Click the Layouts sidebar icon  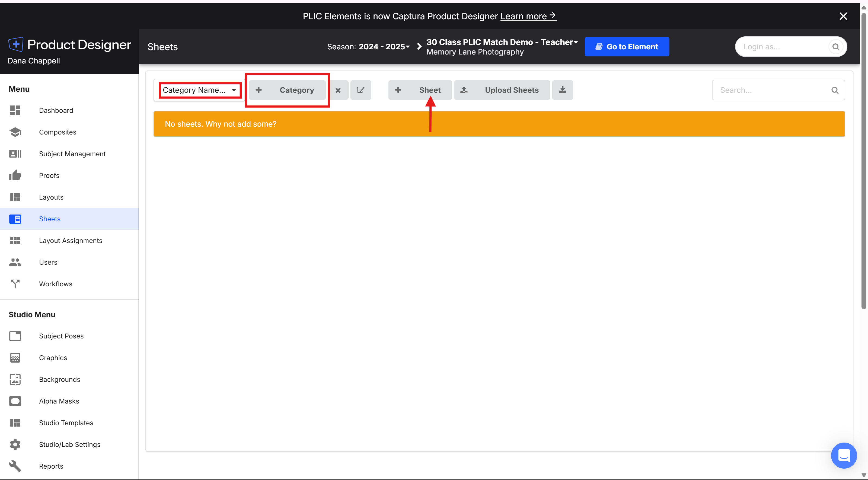[15, 197]
